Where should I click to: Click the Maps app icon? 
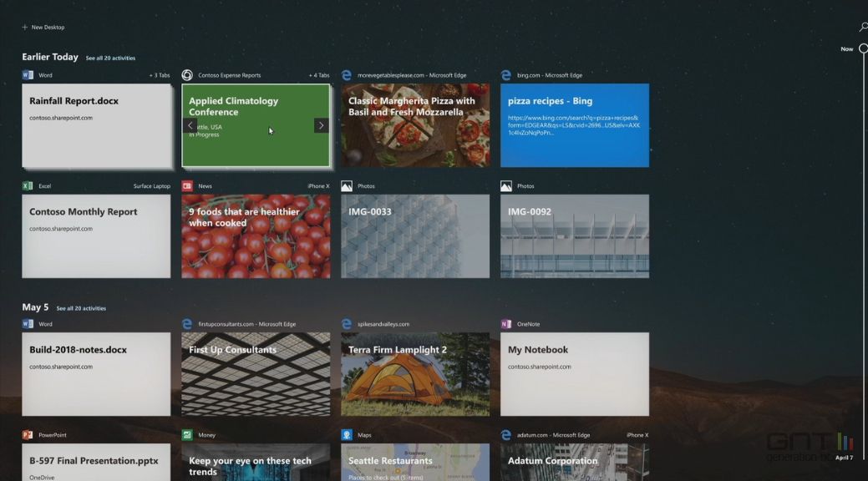pos(347,435)
